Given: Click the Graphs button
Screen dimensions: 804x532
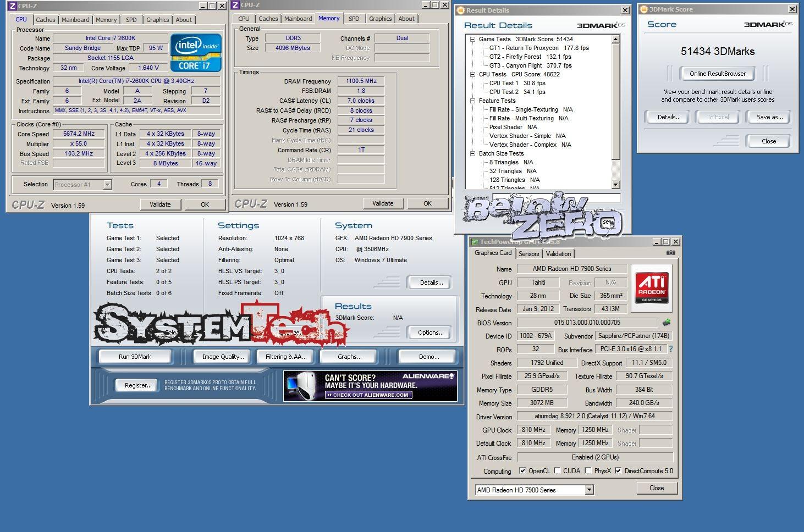Looking at the screenshot, I should [349, 357].
